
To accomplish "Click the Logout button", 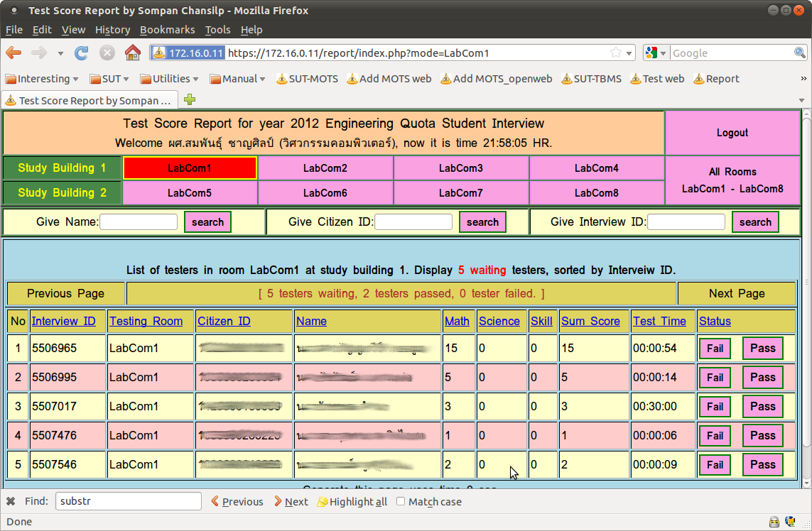I will [732, 133].
